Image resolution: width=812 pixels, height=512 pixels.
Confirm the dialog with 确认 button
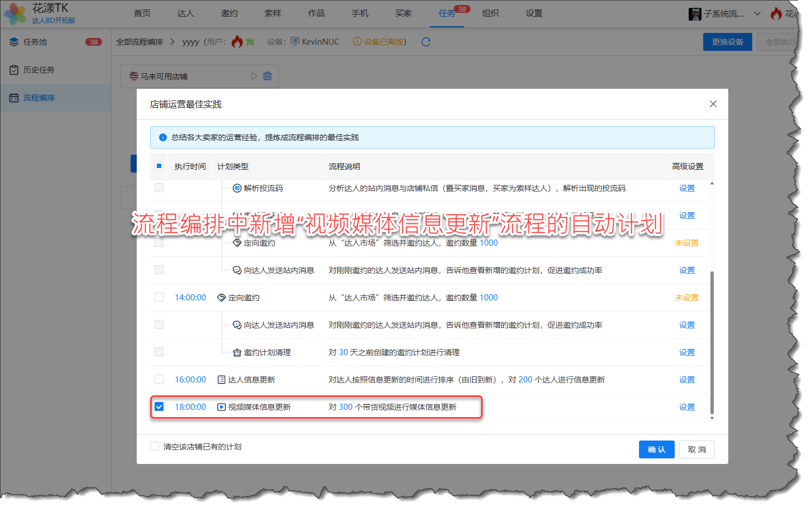coord(656,449)
